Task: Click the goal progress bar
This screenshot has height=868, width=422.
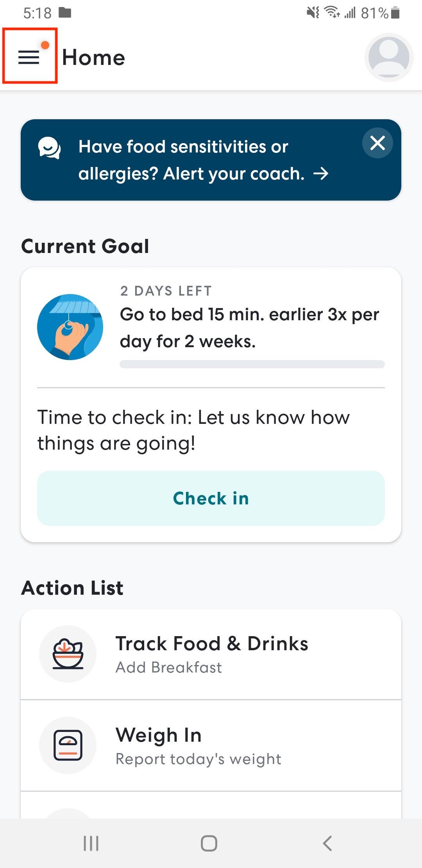Action: 252,364
